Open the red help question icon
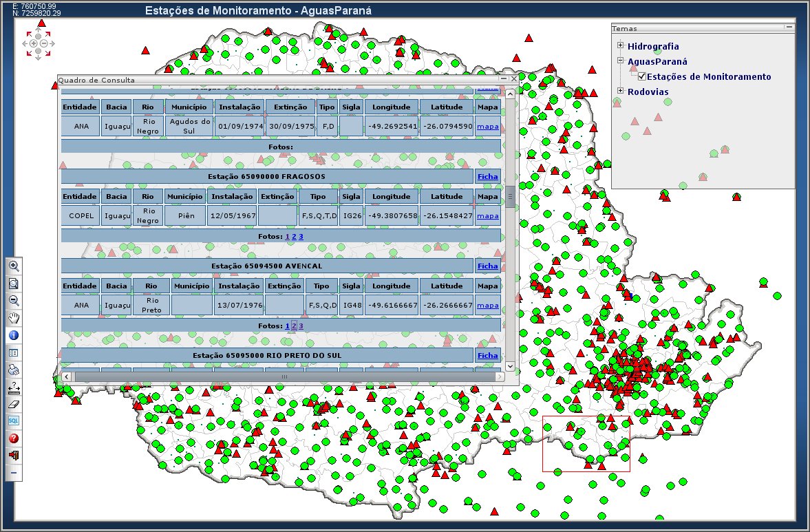 14,438
